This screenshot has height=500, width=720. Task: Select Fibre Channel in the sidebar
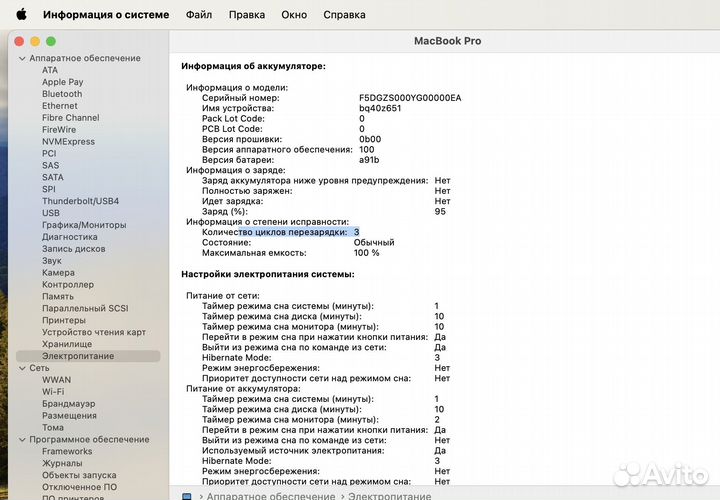pos(71,118)
